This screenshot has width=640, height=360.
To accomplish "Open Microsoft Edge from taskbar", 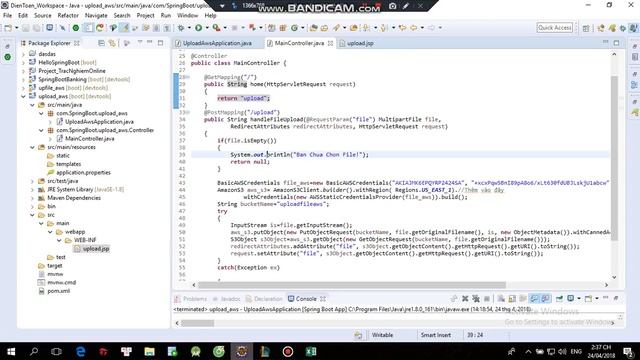I will 80,351.
